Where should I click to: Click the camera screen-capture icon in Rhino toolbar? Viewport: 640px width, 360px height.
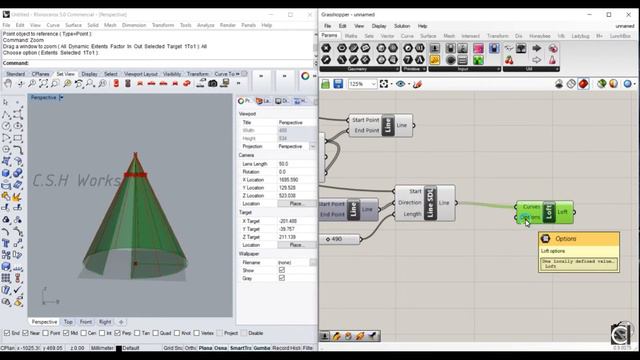pos(213,84)
